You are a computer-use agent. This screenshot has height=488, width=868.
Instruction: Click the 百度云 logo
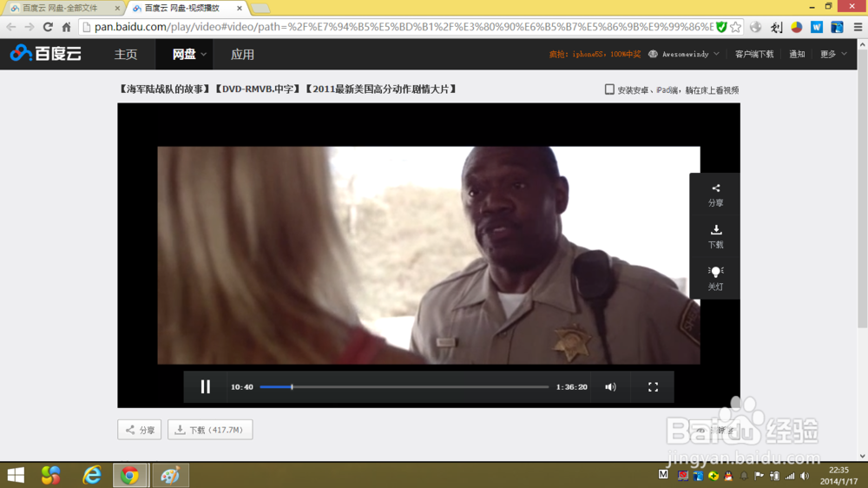pyautogui.click(x=46, y=53)
